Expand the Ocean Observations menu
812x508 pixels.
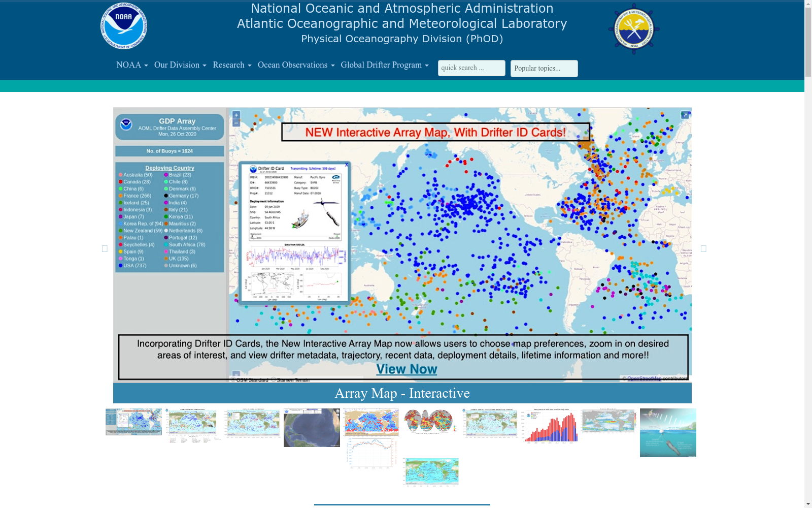tap(296, 65)
